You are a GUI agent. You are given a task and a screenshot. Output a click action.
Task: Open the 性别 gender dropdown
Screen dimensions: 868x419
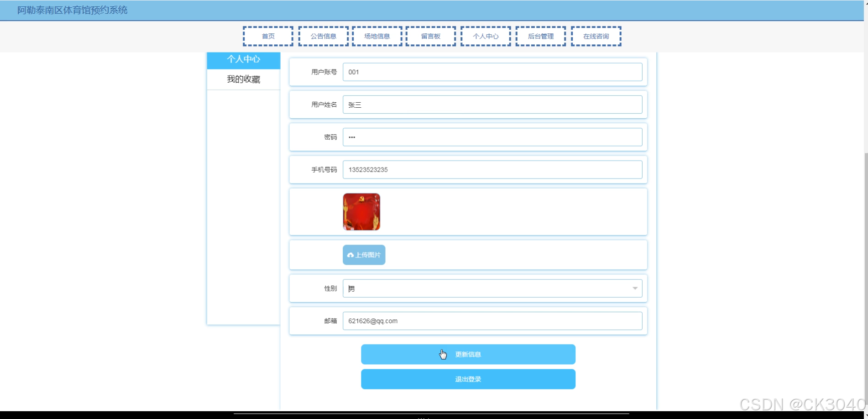pyautogui.click(x=634, y=288)
